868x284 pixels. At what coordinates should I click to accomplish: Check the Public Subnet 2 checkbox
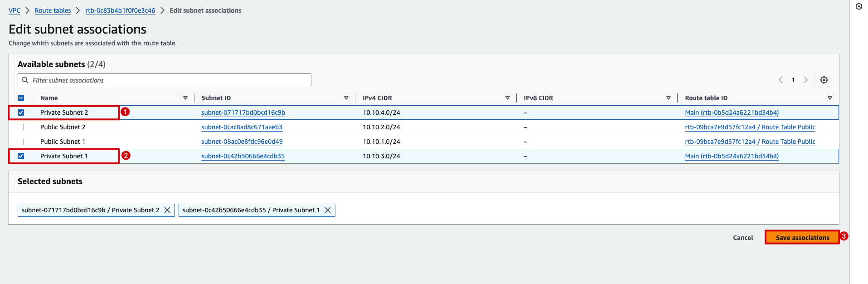coord(21,127)
